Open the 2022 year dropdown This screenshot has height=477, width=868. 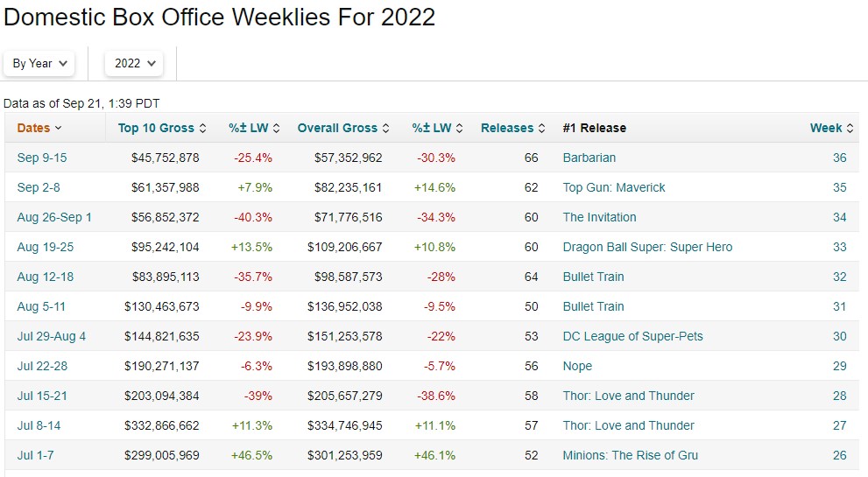pyautogui.click(x=134, y=63)
